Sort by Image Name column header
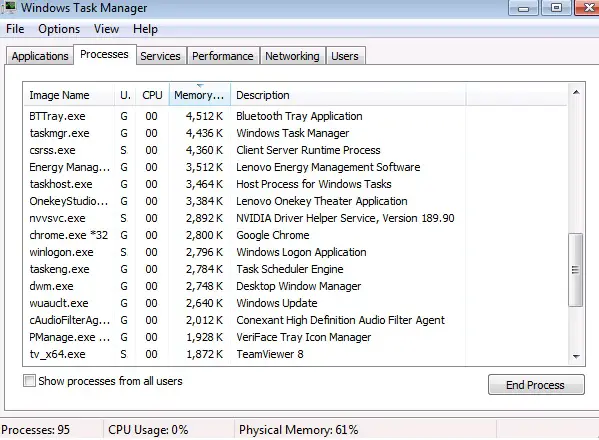Viewport: 599px width, 440px height. coord(69,95)
